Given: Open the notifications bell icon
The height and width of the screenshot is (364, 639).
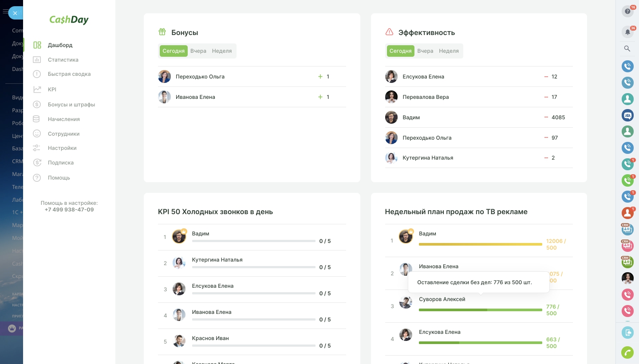Looking at the screenshot, I should tap(627, 32).
